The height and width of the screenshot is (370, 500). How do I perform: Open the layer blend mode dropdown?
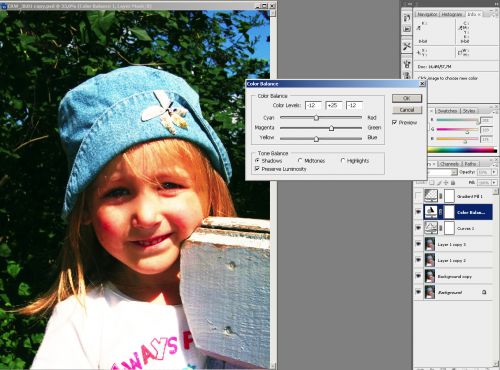coord(454,172)
